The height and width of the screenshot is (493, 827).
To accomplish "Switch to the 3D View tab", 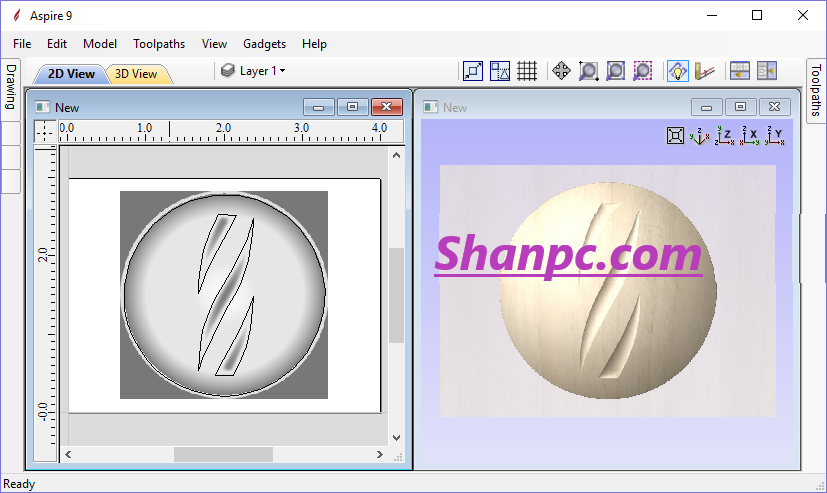I will tap(136, 74).
